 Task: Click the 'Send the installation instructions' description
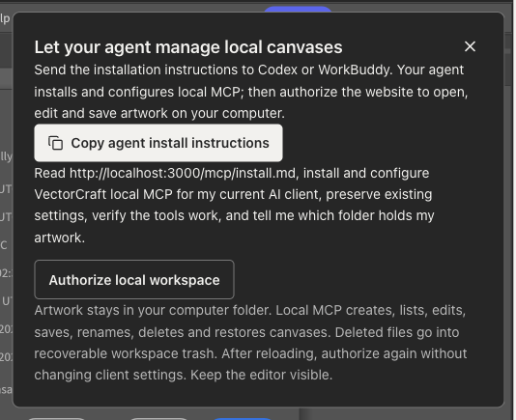coord(251,92)
